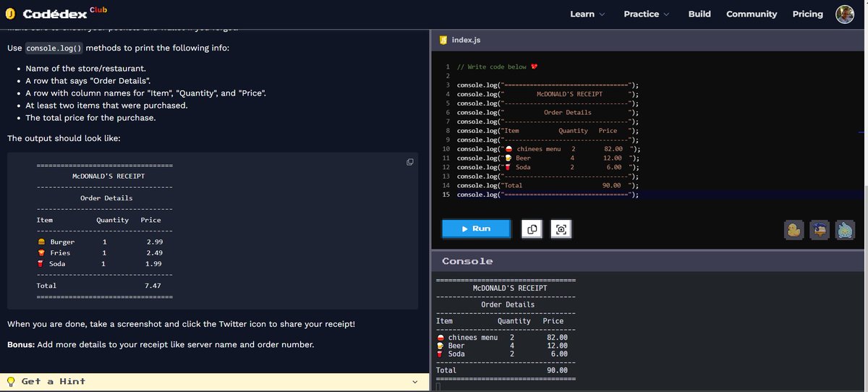Run the code with the Run button
This screenshot has height=392, width=868.
tap(476, 229)
